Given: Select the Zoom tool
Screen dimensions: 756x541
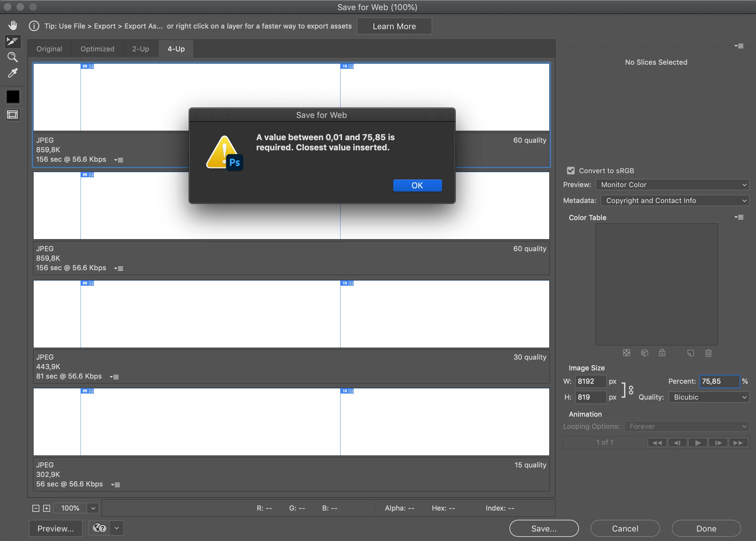Looking at the screenshot, I should click(x=13, y=57).
